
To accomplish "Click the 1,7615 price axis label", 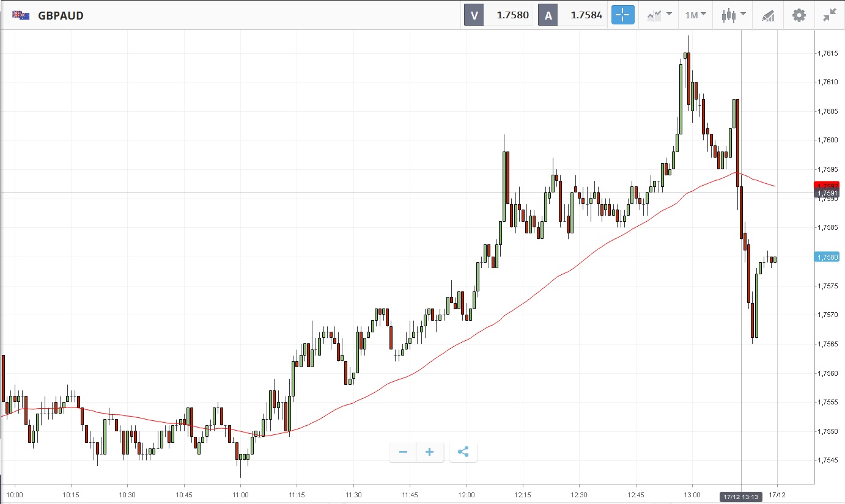I will click(x=828, y=53).
